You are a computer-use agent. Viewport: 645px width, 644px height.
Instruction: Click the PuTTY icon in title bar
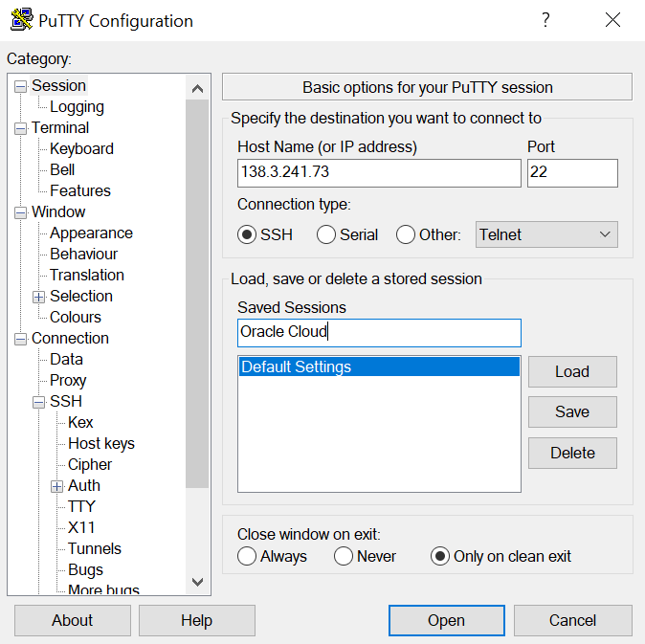coord(21,20)
